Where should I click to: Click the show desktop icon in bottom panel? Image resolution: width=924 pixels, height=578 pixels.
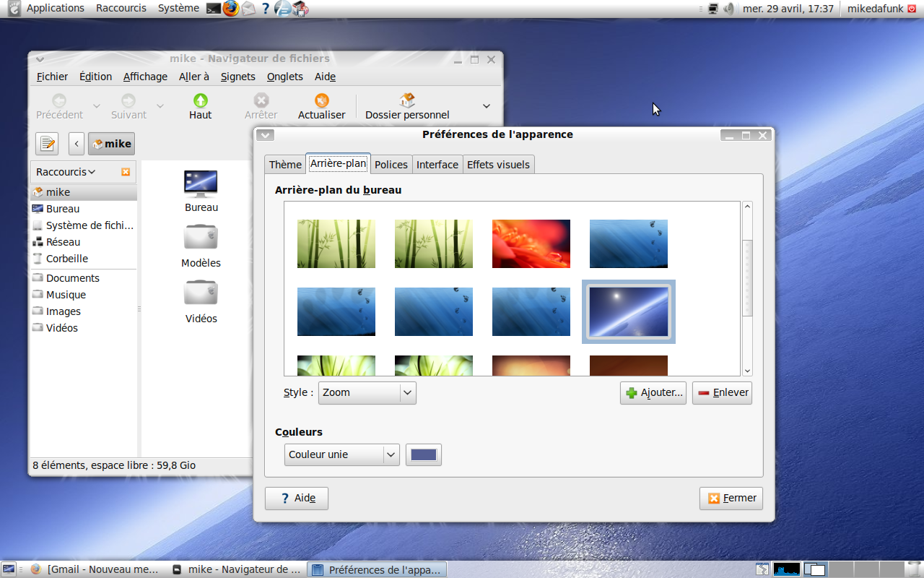tap(9, 569)
